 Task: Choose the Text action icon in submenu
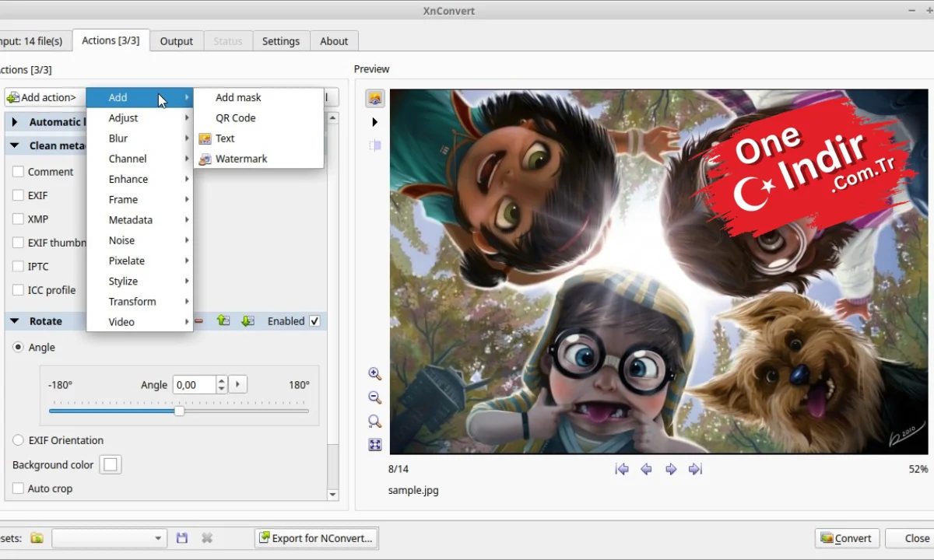tap(205, 138)
